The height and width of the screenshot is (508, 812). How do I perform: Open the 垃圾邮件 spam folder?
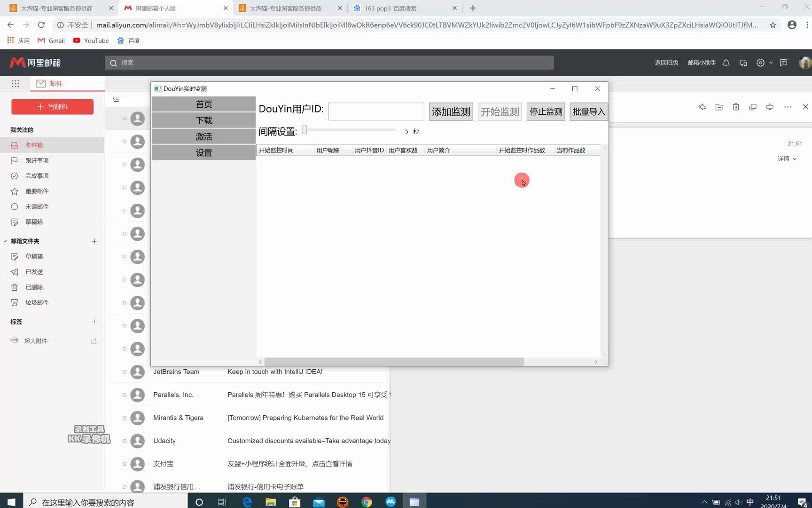[x=52, y=302]
